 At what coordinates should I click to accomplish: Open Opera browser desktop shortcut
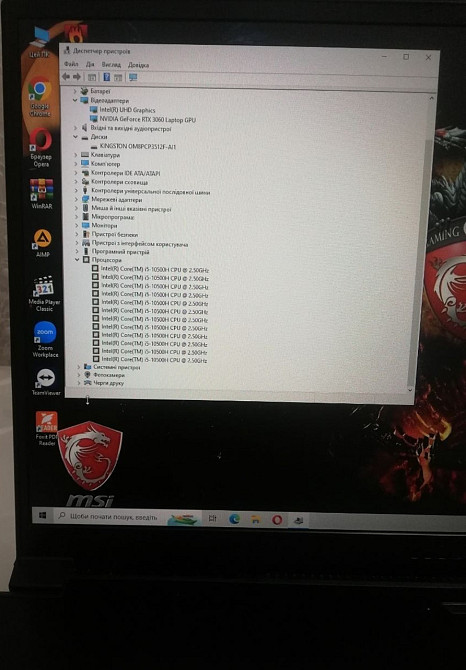(41, 148)
